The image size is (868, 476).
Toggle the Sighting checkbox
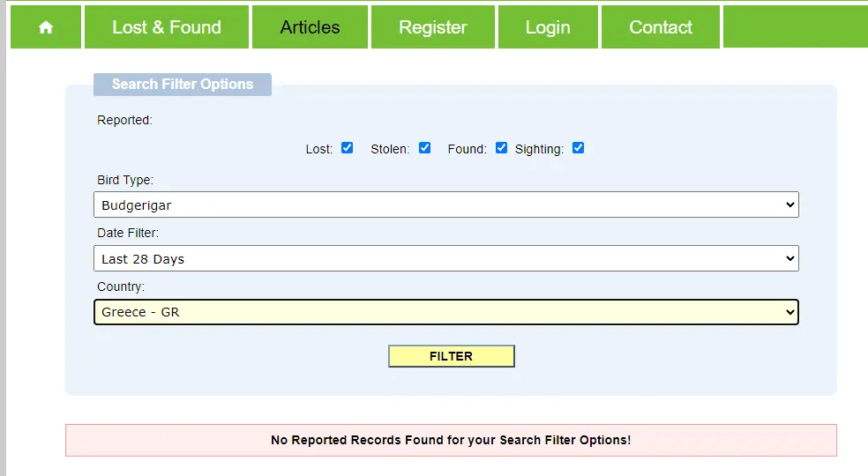(579, 148)
